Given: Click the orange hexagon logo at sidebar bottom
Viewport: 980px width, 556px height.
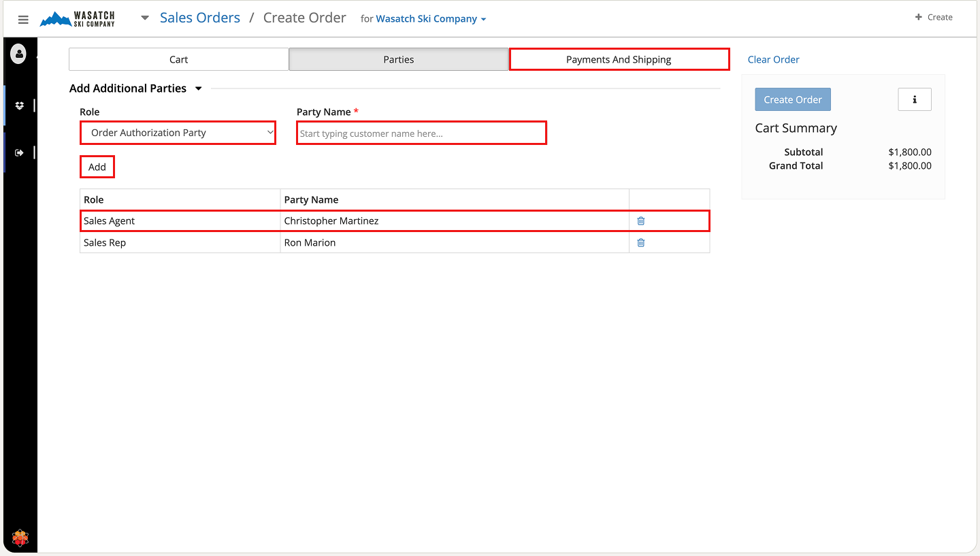Looking at the screenshot, I should [20, 538].
